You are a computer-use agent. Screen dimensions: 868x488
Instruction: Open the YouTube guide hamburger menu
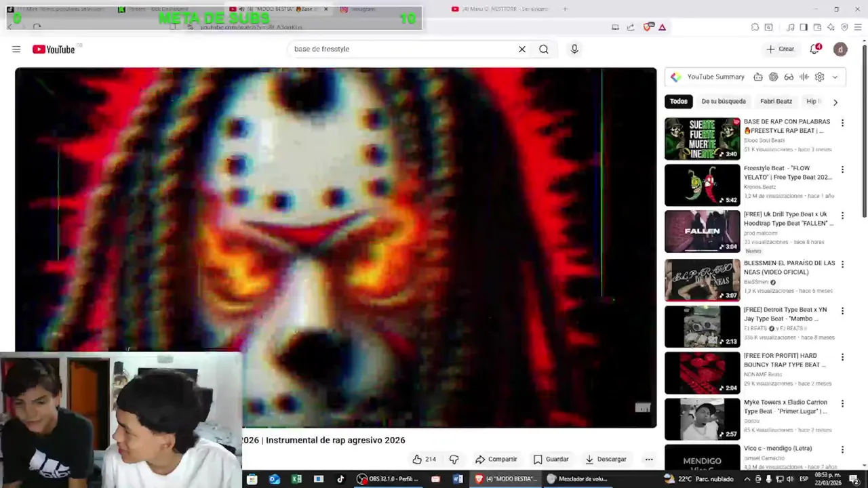click(x=16, y=49)
